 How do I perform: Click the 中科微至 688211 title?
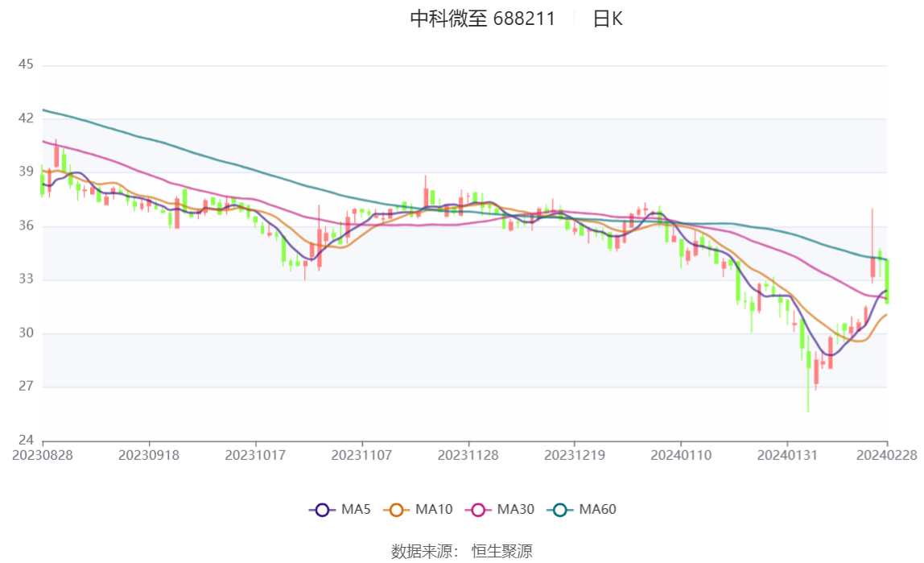(483, 19)
